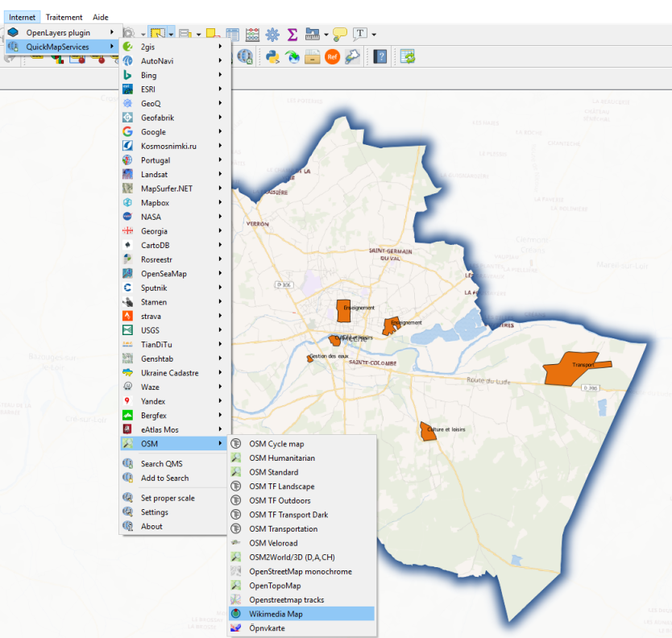The image size is (672, 638).
Task: Click Add to Search menu item
Action: click(x=174, y=478)
